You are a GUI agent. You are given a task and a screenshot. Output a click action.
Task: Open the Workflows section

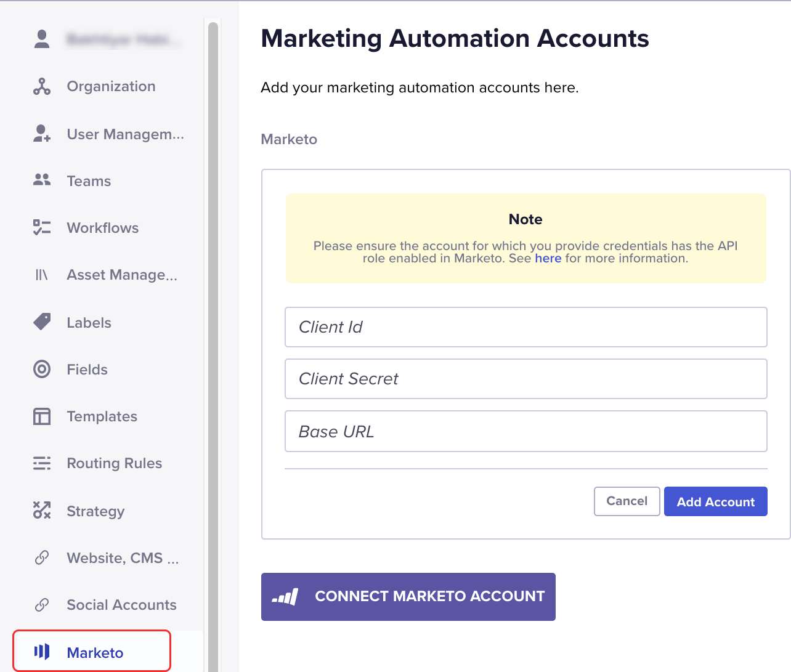103,227
